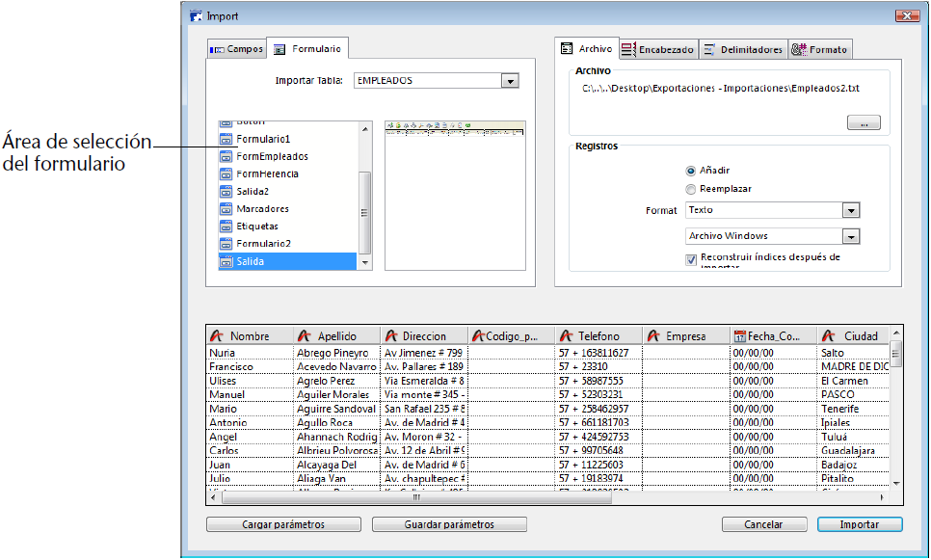The height and width of the screenshot is (560, 931).
Task: Switch to the Archivo tab
Action: 585,48
